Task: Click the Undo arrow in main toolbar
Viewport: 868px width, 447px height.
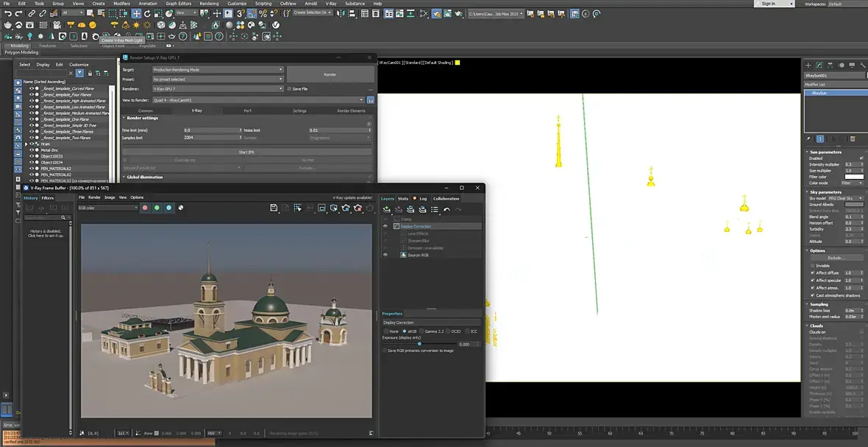Action: pos(7,13)
